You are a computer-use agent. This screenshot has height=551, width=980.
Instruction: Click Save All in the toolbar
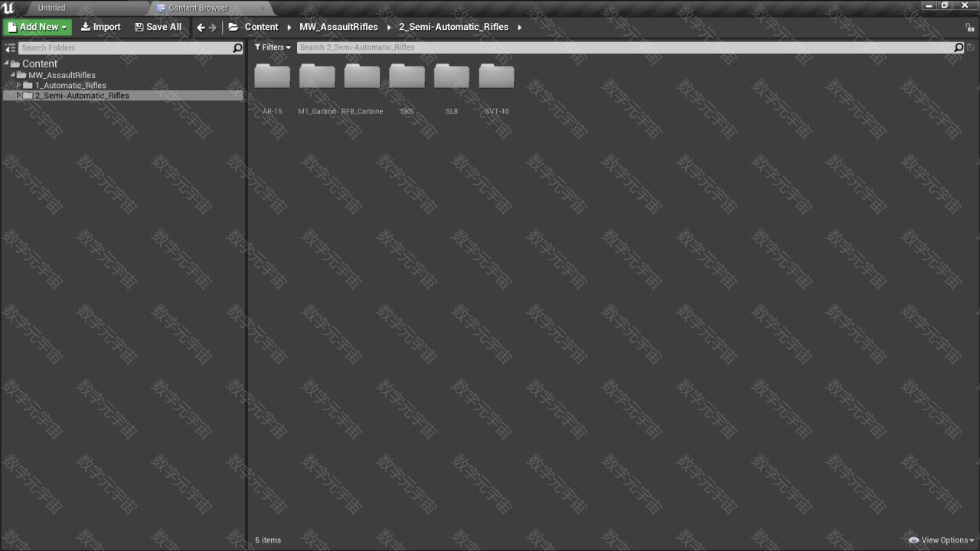click(158, 27)
